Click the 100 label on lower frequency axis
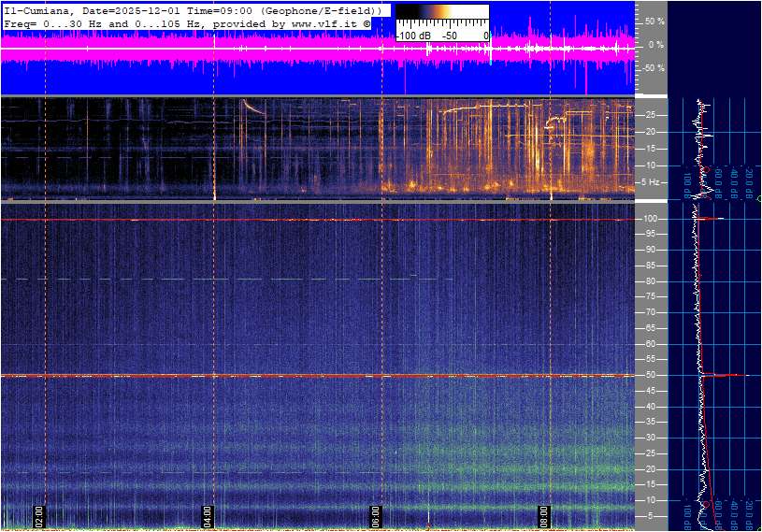Screen dimensions: 762x532 point(651,219)
